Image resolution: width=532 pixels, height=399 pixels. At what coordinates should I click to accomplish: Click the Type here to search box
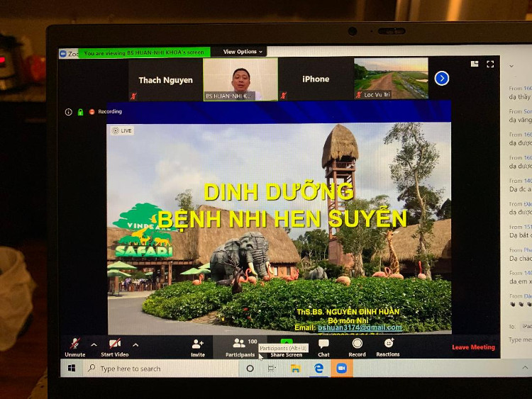160,369
